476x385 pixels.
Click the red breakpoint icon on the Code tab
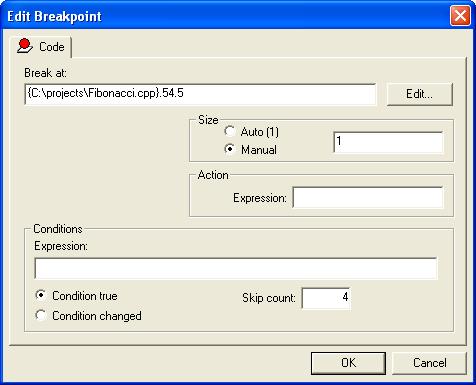[25, 46]
